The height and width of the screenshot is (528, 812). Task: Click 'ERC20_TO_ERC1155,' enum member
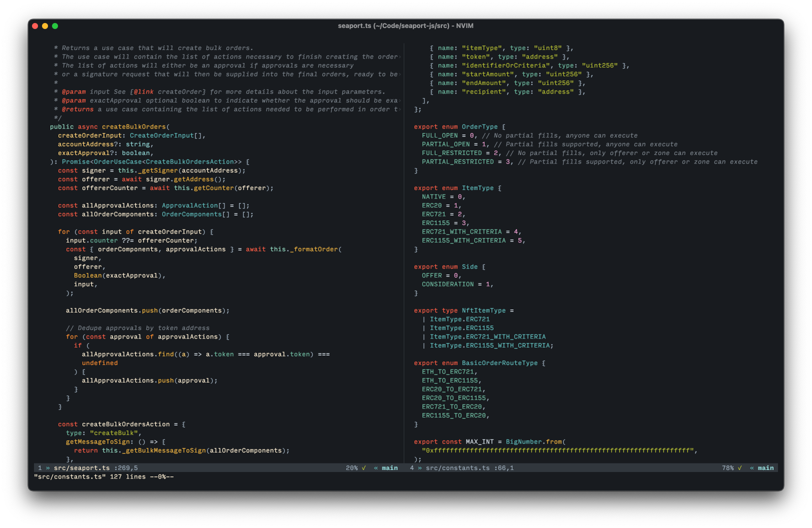[456, 398]
